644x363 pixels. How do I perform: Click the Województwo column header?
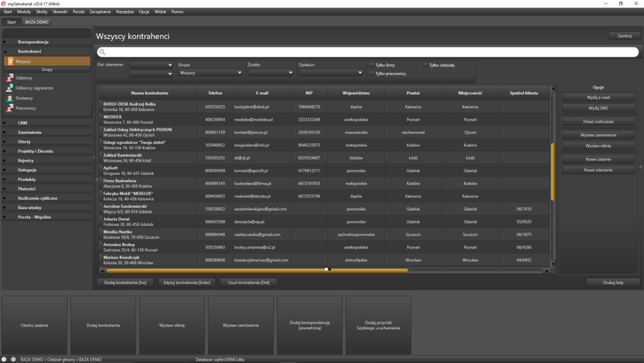point(356,94)
